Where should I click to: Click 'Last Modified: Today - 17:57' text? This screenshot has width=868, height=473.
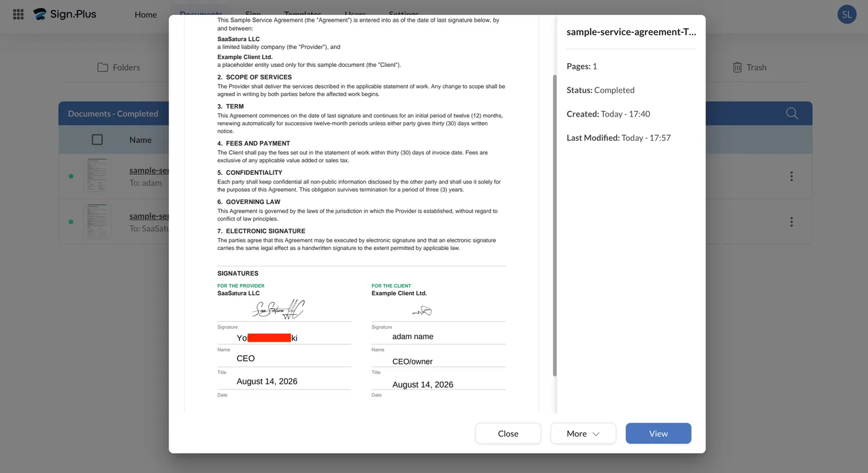(x=619, y=138)
